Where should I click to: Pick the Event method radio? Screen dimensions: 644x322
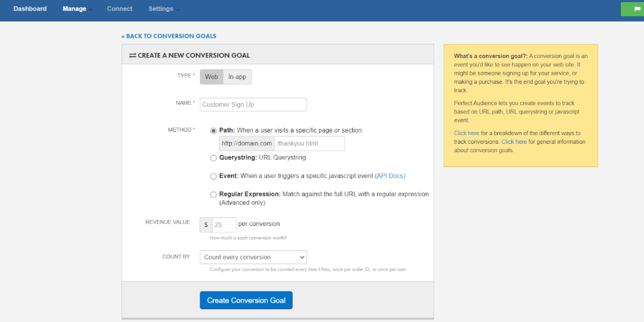pyautogui.click(x=213, y=176)
